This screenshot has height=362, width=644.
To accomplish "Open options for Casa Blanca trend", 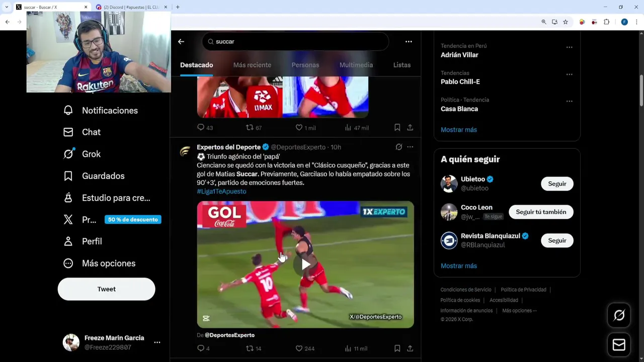I will click(x=569, y=101).
